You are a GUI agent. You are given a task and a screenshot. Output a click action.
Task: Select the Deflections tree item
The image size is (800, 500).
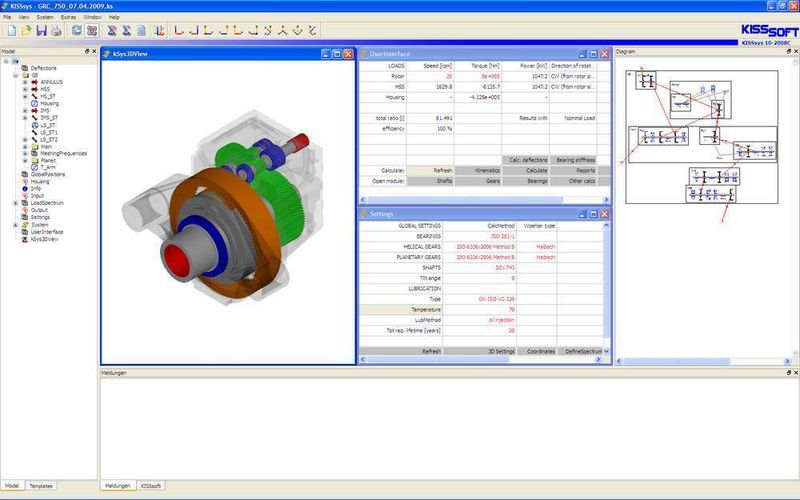(43, 68)
